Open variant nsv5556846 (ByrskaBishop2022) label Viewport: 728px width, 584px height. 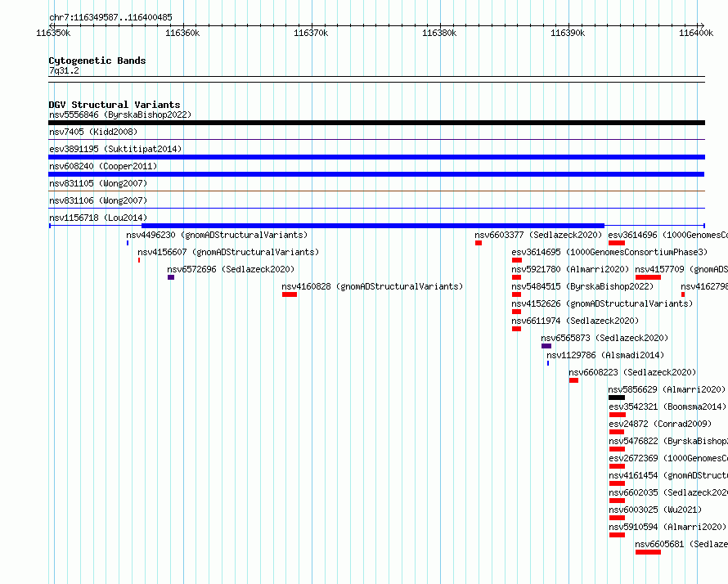120,115
